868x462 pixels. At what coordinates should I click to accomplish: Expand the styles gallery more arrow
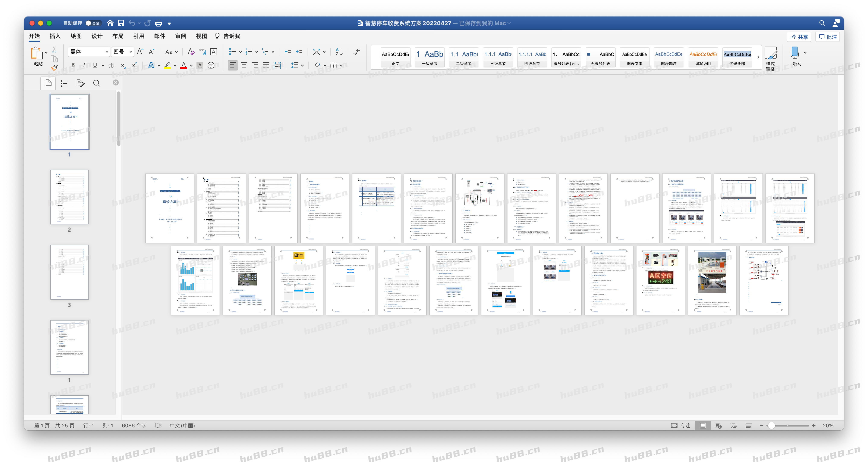coord(758,57)
